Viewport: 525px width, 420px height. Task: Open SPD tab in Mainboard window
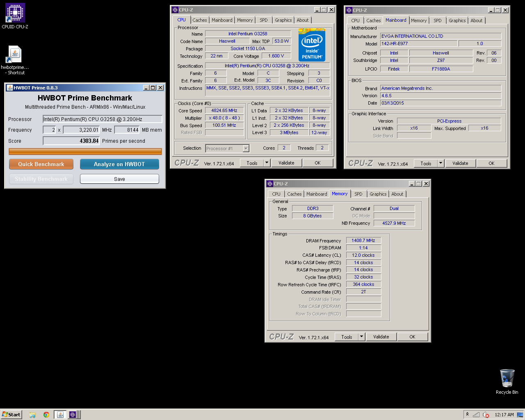pos(438,21)
